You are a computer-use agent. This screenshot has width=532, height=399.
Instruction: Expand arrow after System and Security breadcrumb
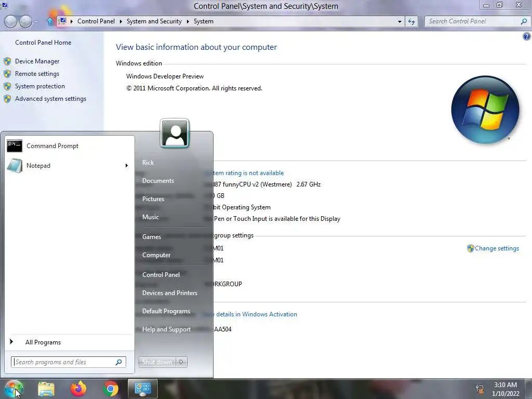click(x=188, y=21)
